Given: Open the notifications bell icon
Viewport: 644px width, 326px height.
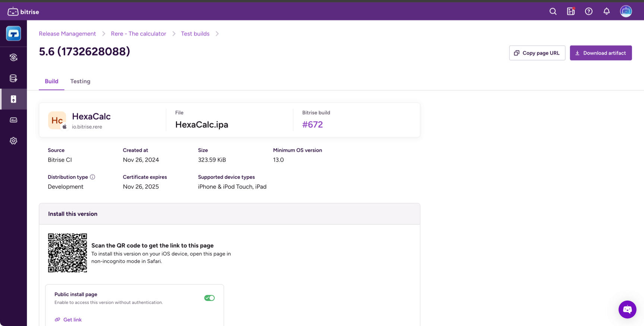Looking at the screenshot, I should click(607, 12).
